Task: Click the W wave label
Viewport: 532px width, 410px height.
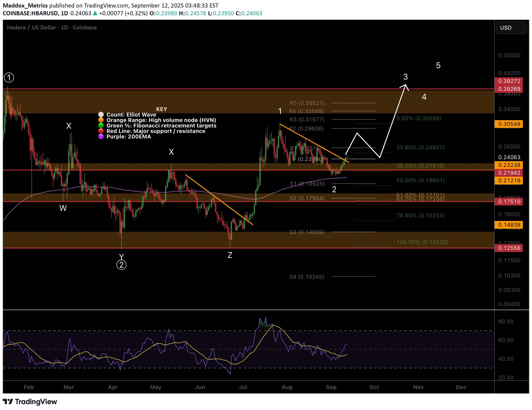Action: [63, 208]
